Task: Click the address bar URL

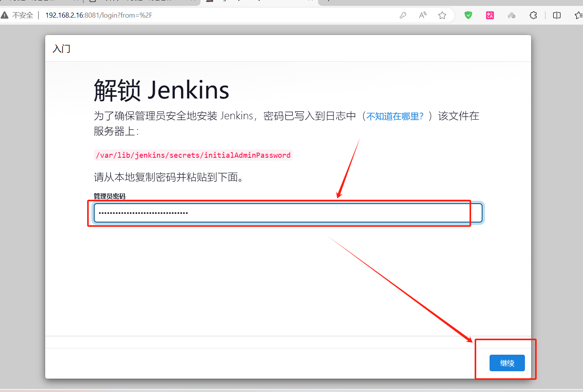Action: point(99,15)
